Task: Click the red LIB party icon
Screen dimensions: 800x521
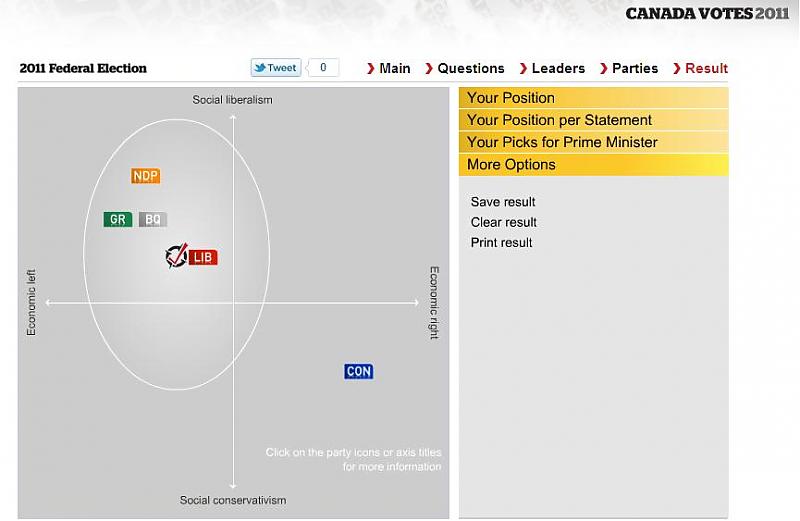Action: point(203,257)
